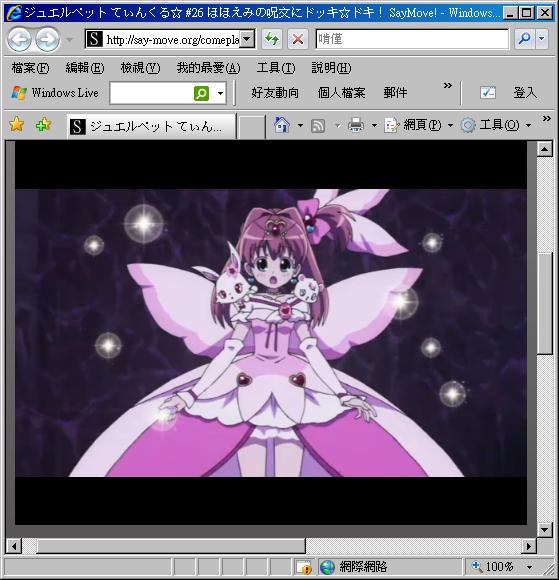Open the 檔案(F) menu
The height and width of the screenshot is (580, 559).
click(x=30, y=68)
